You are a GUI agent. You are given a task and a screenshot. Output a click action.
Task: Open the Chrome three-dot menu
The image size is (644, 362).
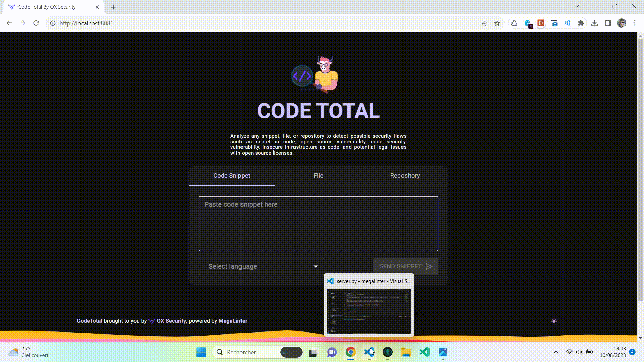coord(635,23)
